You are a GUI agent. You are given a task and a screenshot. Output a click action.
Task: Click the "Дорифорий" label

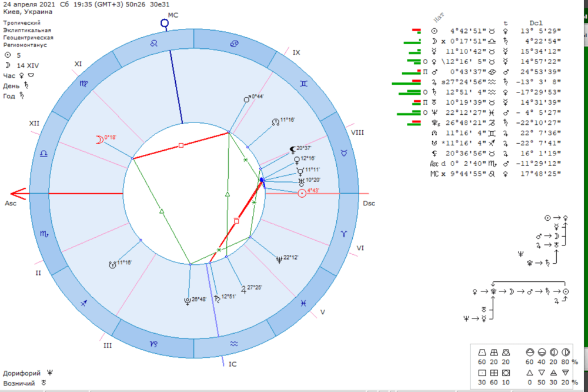pyautogui.click(x=22, y=373)
